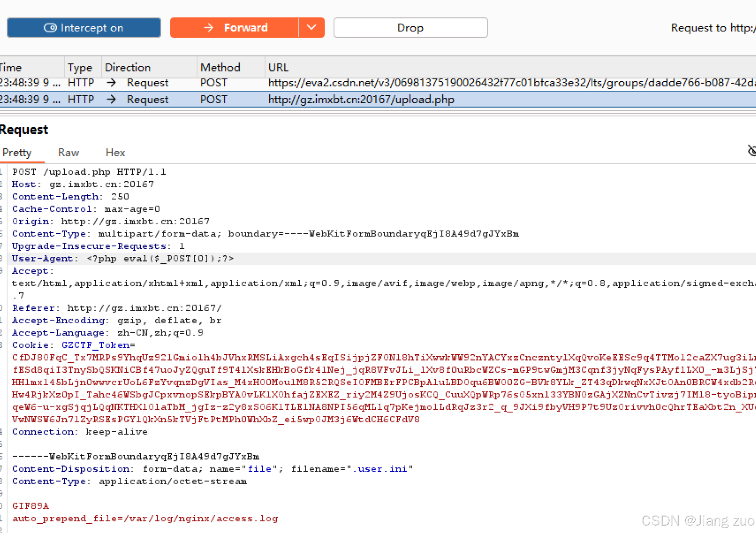Click the Forward button
756x533 pixels.
(x=234, y=28)
